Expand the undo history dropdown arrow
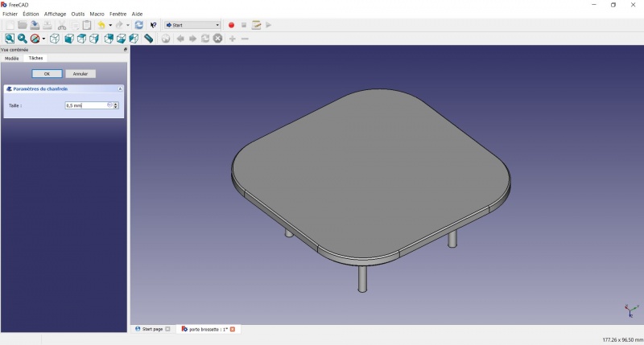The width and height of the screenshot is (644, 345). (110, 26)
